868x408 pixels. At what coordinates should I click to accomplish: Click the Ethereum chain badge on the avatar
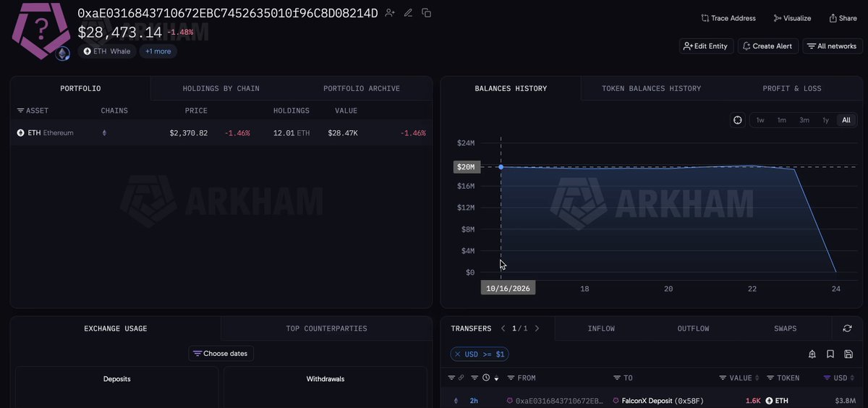64,54
